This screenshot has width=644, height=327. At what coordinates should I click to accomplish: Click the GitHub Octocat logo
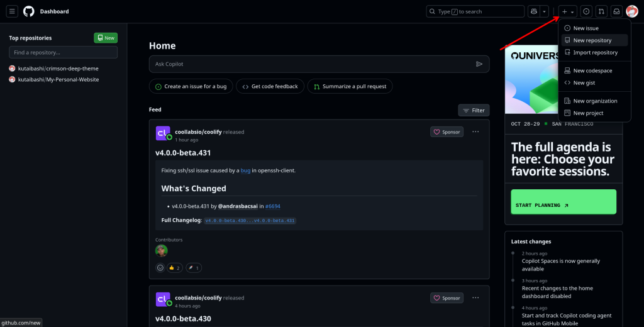point(29,11)
